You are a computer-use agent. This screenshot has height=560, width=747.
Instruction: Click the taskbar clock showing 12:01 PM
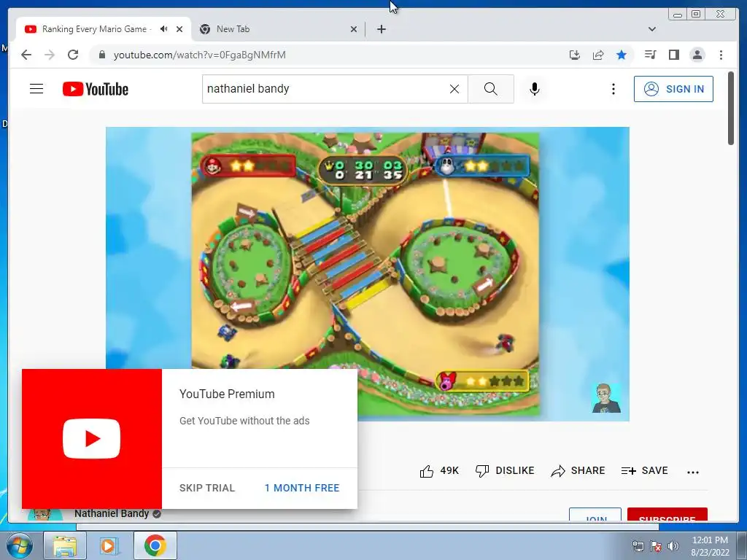[710, 546]
